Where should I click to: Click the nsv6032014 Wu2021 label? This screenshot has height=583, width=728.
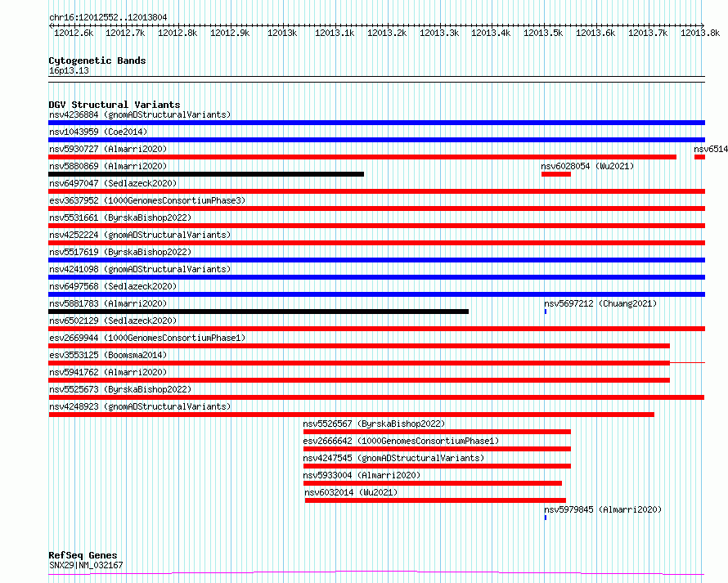tap(351, 492)
